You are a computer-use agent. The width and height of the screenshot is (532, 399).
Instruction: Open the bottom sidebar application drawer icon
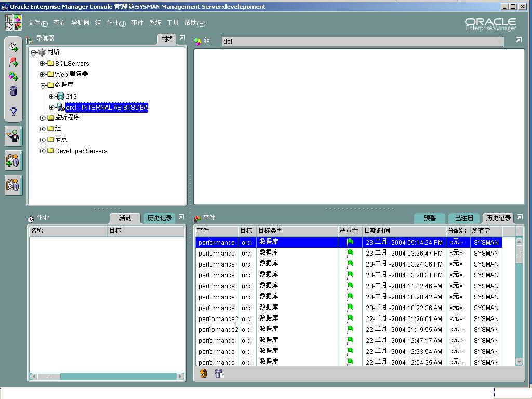pyautogui.click(x=13, y=185)
